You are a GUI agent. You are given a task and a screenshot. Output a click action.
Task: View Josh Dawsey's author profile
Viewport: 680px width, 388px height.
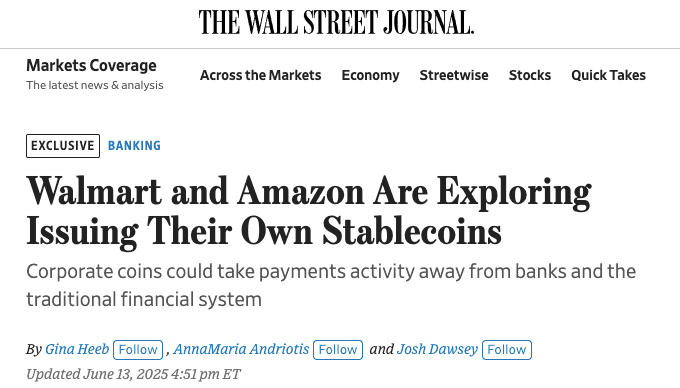coord(437,349)
